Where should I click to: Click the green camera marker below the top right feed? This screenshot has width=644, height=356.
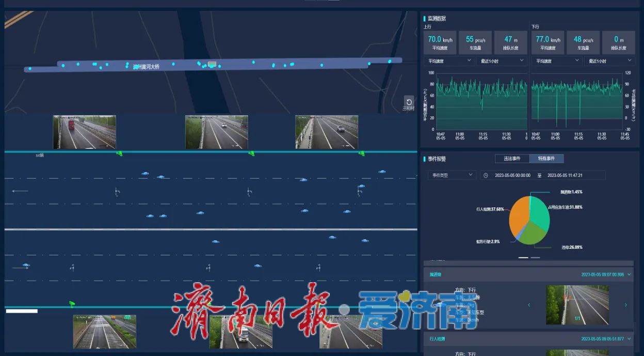[361, 153]
